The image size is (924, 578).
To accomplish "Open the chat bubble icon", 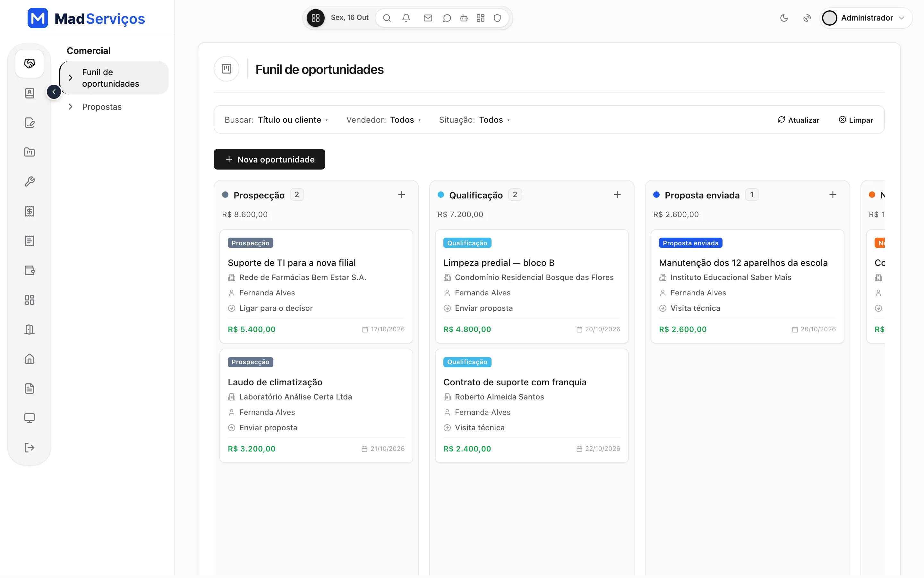I will click(x=447, y=18).
